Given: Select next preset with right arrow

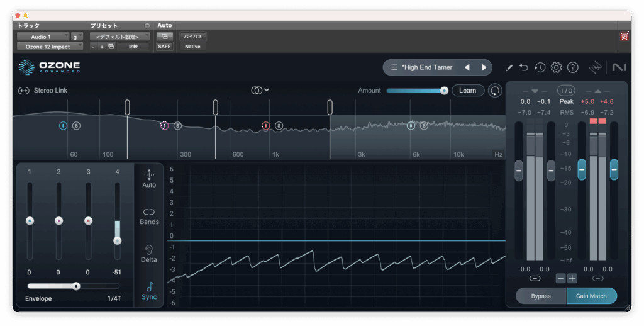Looking at the screenshot, I should pos(484,67).
